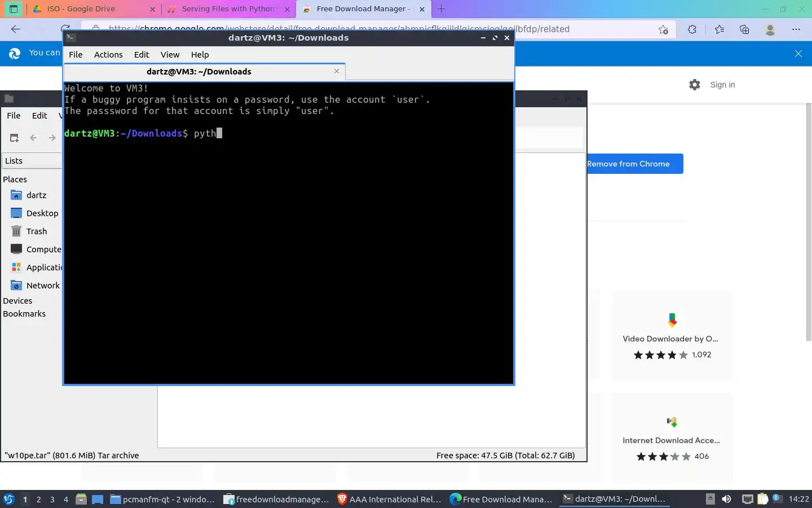Switch to Free Download Manager Edge taskbar entry
812x508 pixels.
(x=501, y=499)
